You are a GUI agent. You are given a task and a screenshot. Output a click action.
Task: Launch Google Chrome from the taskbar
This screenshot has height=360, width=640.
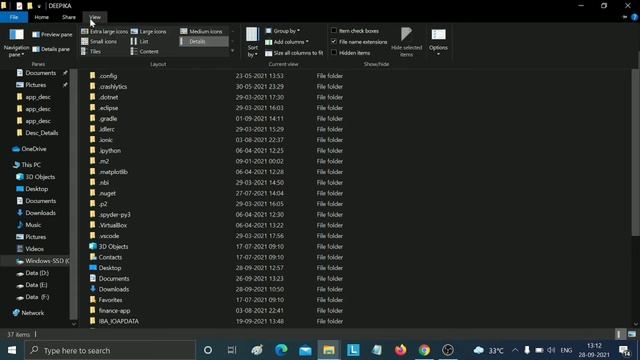click(x=424, y=350)
